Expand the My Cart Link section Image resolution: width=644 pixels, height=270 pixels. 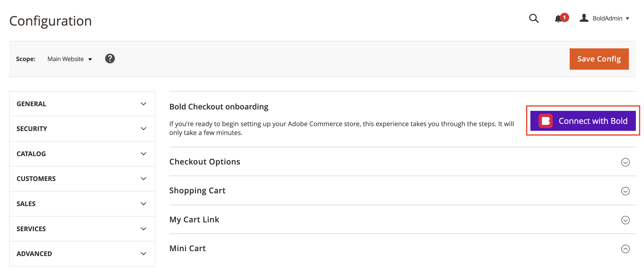tap(626, 220)
